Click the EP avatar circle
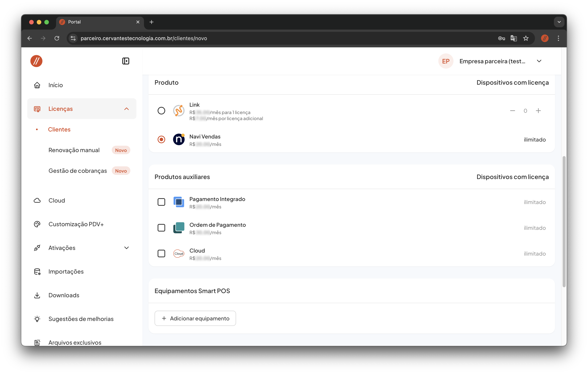Viewport: 588px width, 374px height. (446, 61)
